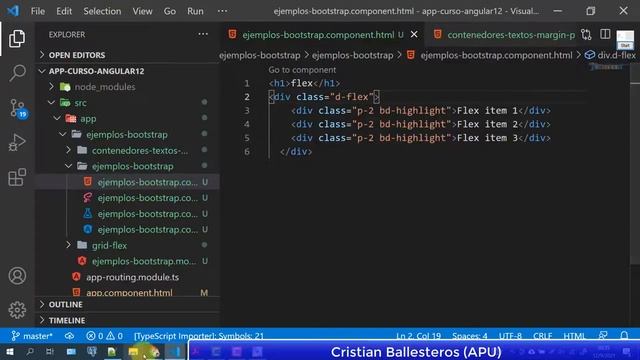Screen dimensions: 640x360
Task: Open the ejemplos-bootstrap.mo... module file
Action: [x=144, y=261]
